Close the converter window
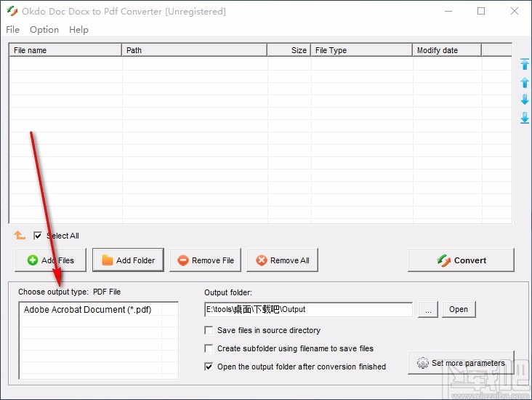Screen dimensions: 532x400 click(515, 11)
